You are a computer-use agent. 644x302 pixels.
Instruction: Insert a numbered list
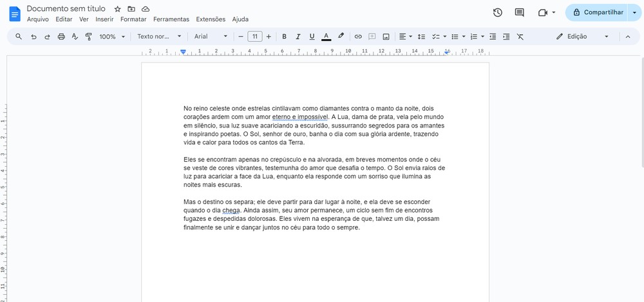click(x=473, y=37)
